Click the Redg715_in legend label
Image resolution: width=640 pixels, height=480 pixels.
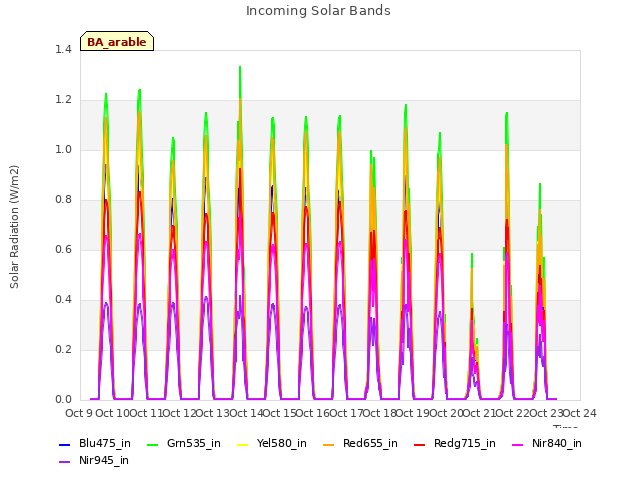(465, 443)
